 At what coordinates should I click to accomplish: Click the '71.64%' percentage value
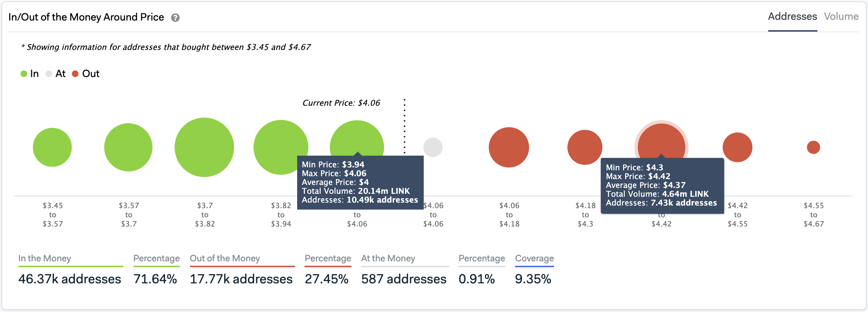155,279
